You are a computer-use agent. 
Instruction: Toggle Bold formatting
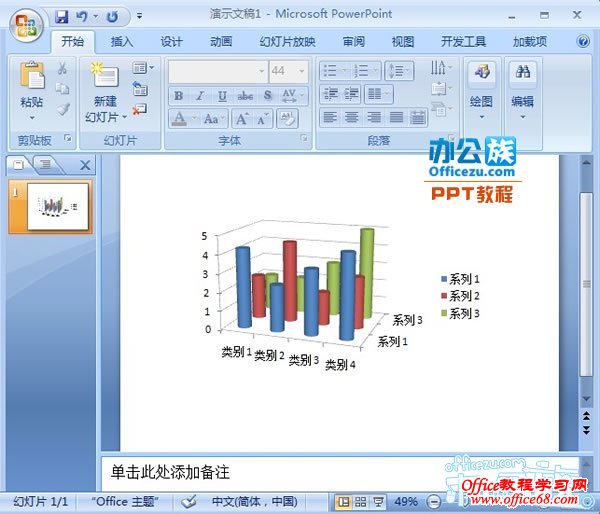click(x=178, y=96)
